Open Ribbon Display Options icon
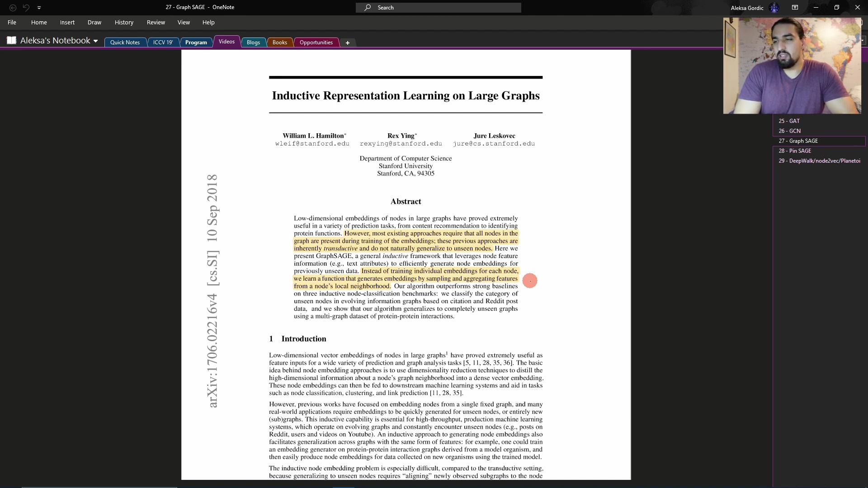Viewport: 868px width, 488px height. (x=795, y=8)
